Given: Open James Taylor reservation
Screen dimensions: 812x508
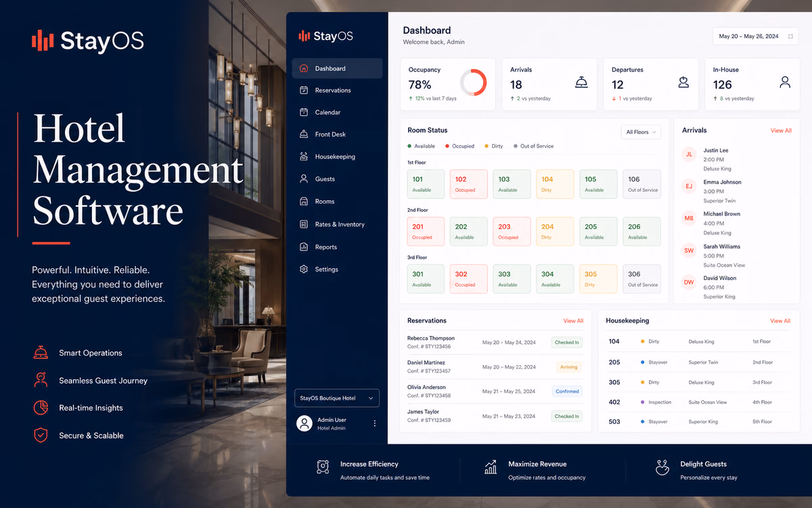Looking at the screenshot, I should tap(495, 417).
